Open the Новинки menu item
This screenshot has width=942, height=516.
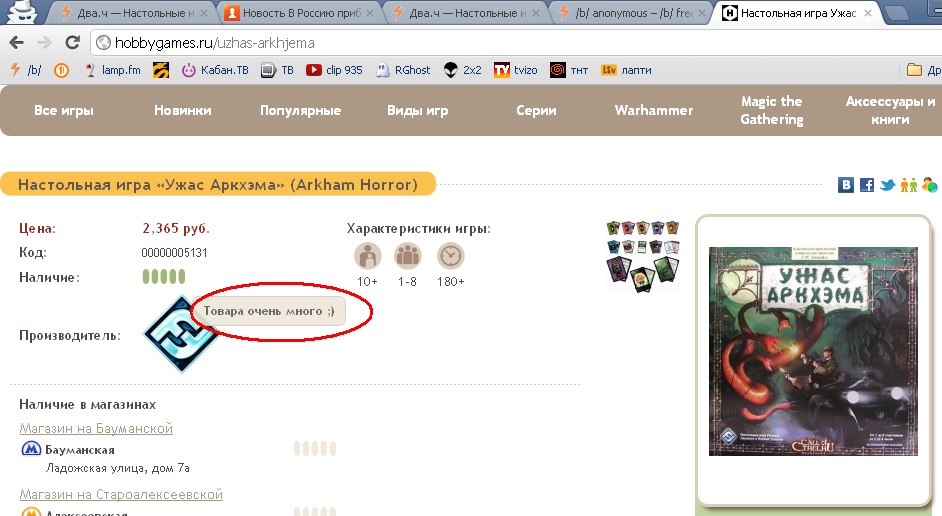pyautogui.click(x=183, y=111)
